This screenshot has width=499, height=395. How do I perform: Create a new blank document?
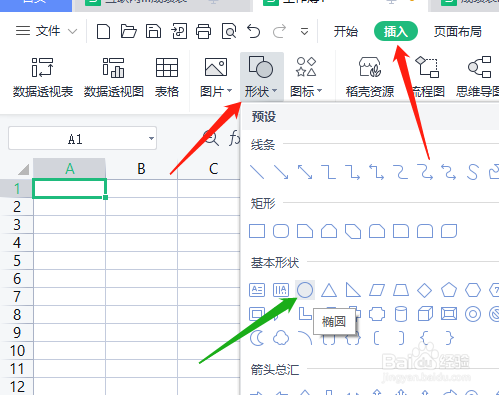tap(103, 32)
